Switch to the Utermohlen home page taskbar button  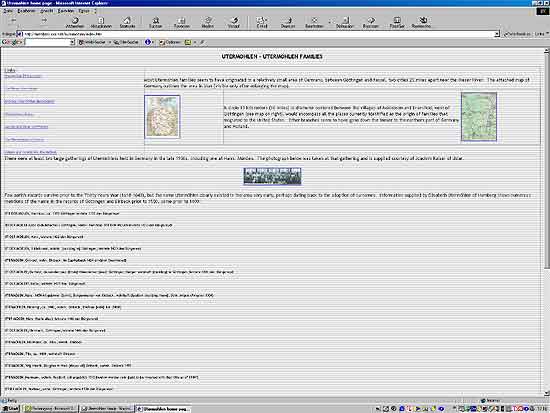point(163,409)
